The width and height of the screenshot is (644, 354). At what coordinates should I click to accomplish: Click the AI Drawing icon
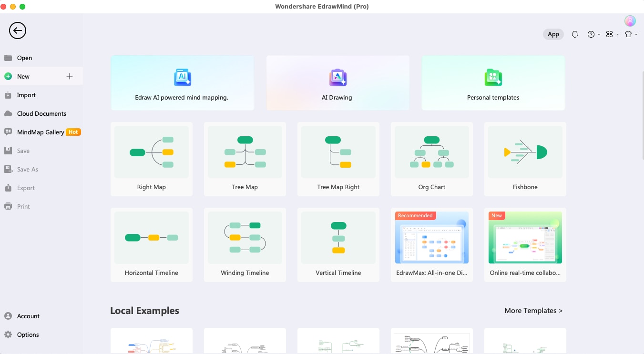point(337,77)
